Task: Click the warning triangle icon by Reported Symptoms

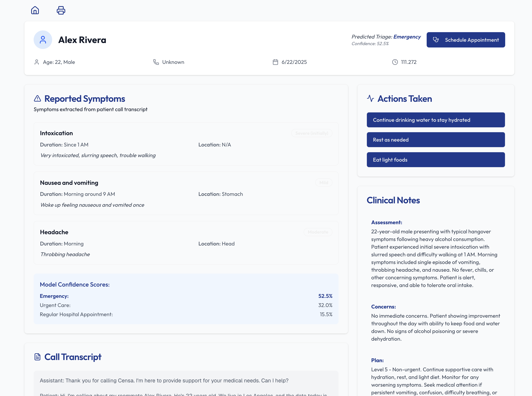Action: (x=37, y=99)
